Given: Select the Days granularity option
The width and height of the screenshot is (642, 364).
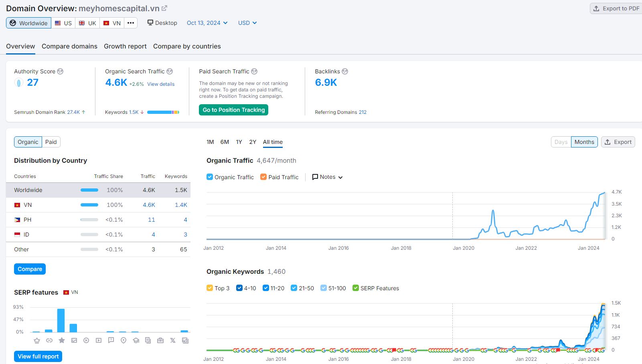Looking at the screenshot, I should [561, 142].
